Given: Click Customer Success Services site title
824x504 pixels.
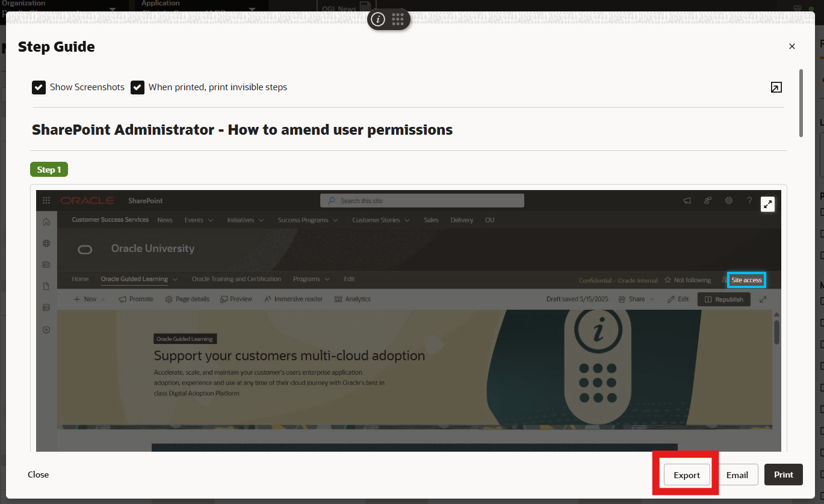Looking at the screenshot, I should (110, 220).
